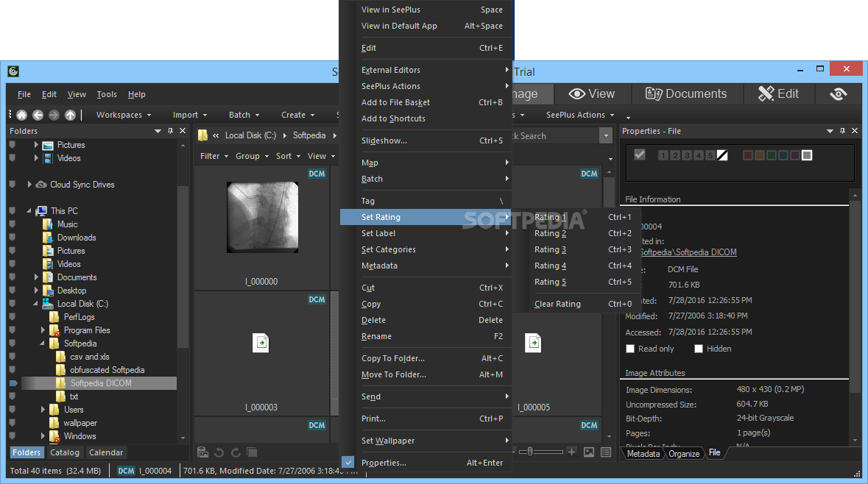Pin the Properties - File panel
The width and height of the screenshot is (868, 484).
[842, 130]
